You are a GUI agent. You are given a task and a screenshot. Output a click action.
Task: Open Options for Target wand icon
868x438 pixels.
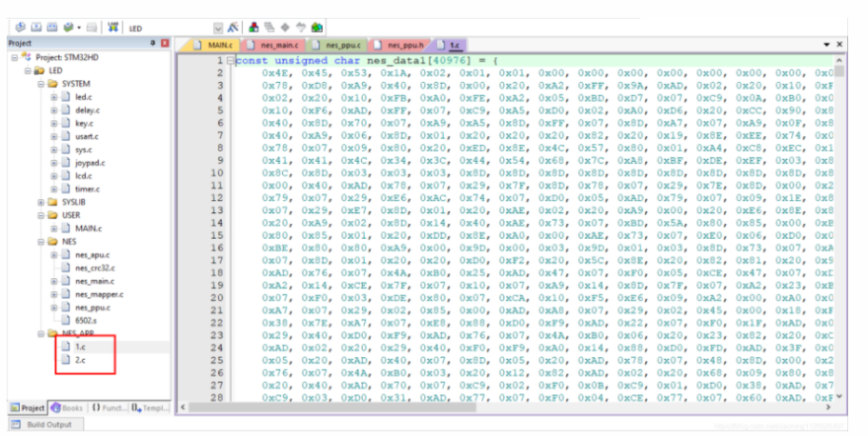click(x=233, y=27)
